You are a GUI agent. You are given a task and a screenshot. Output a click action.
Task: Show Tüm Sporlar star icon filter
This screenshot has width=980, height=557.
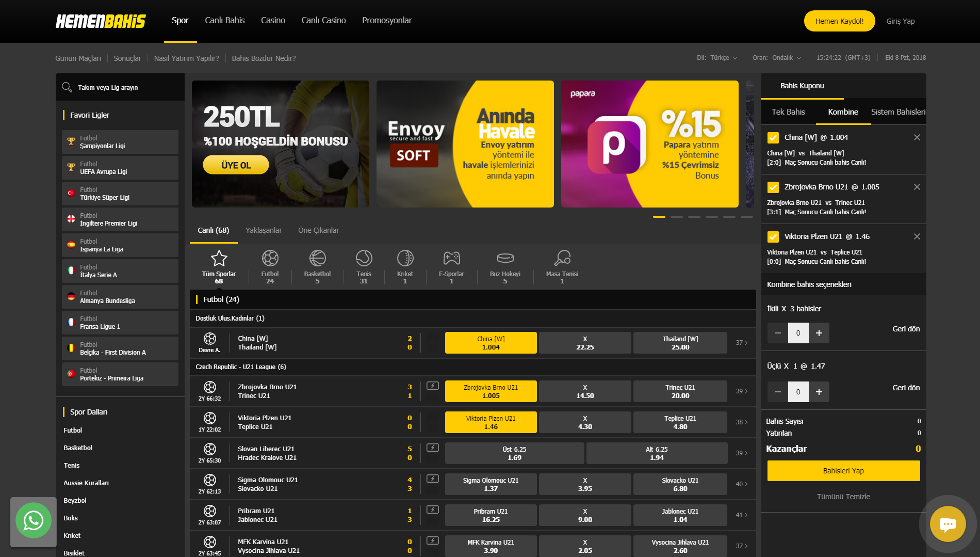tap(219, 258)
